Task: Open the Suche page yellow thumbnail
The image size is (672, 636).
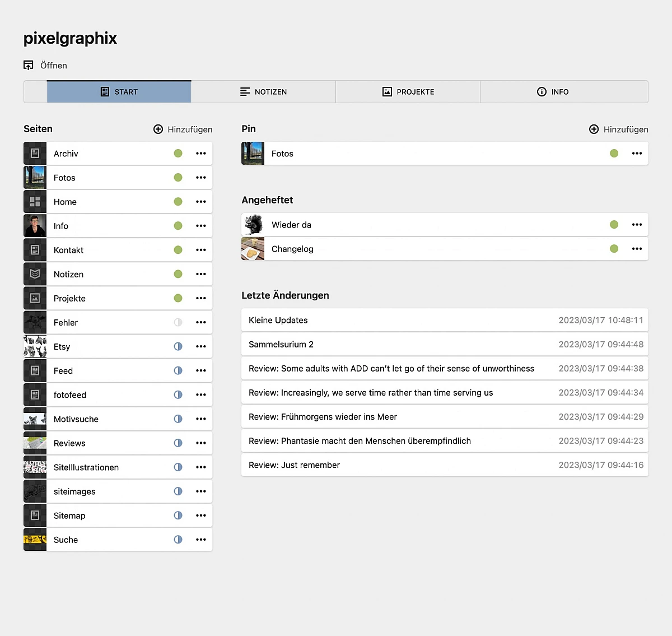Action: click(35, 539)
